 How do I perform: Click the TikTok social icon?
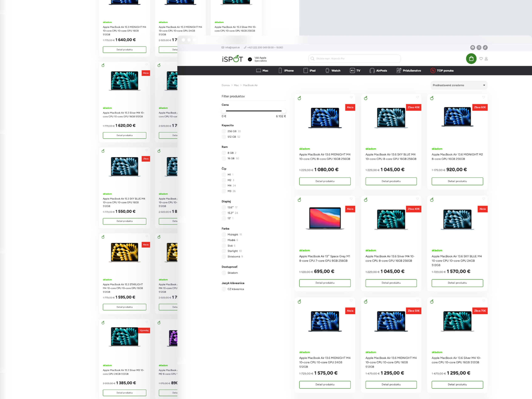(485, 47)
